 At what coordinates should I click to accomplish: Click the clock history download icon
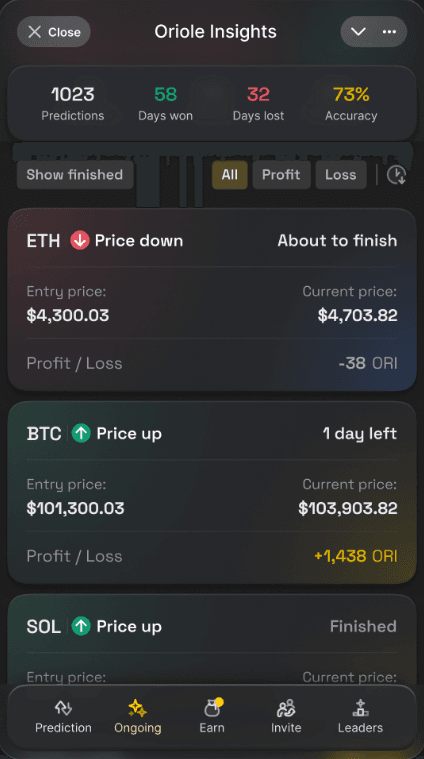tap(396, 175)
